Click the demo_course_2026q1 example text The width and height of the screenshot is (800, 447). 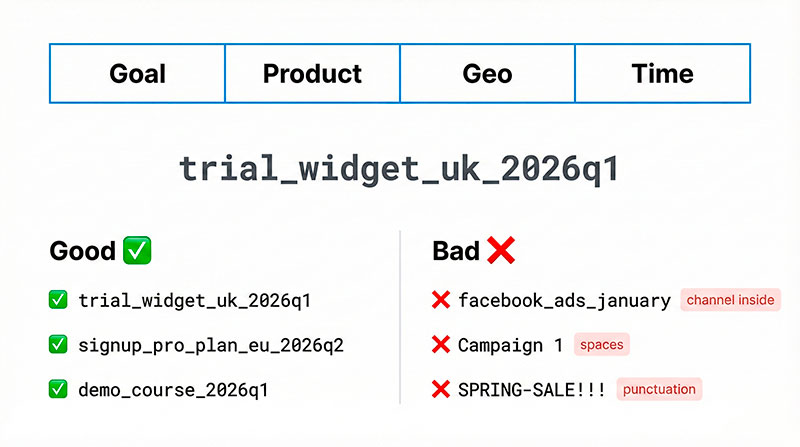[173, 389]
